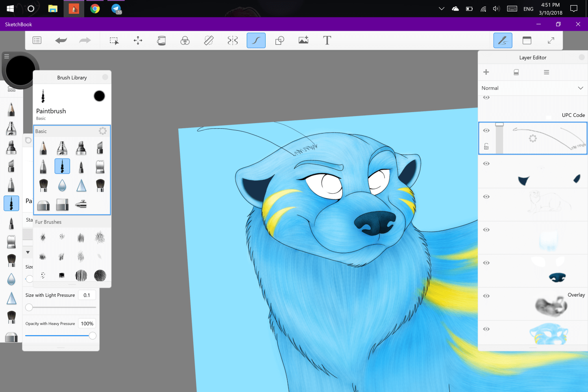Click the Selection tool icon

pyautogui.click(x=114, y=40)
